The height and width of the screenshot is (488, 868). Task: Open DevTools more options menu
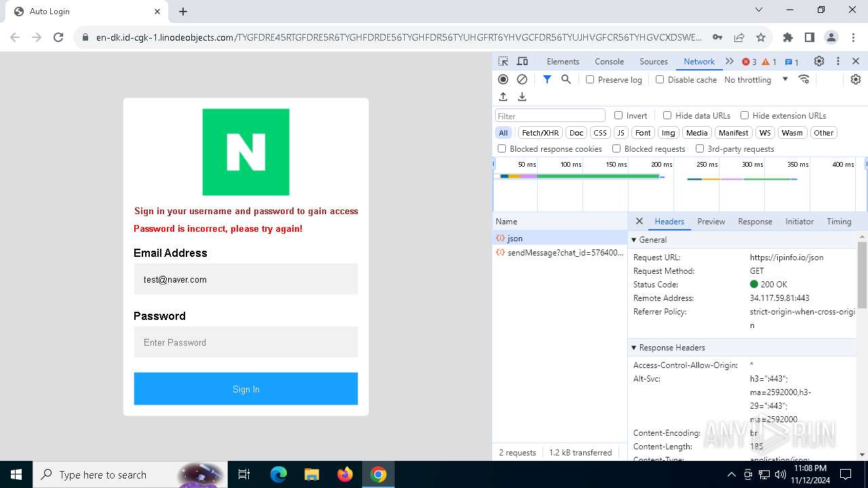(838, 62)
